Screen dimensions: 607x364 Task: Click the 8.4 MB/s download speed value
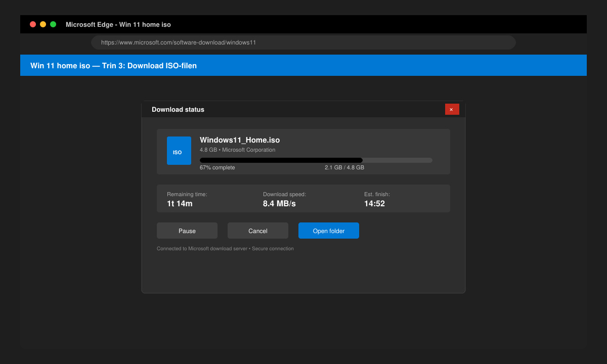[279, 204]
